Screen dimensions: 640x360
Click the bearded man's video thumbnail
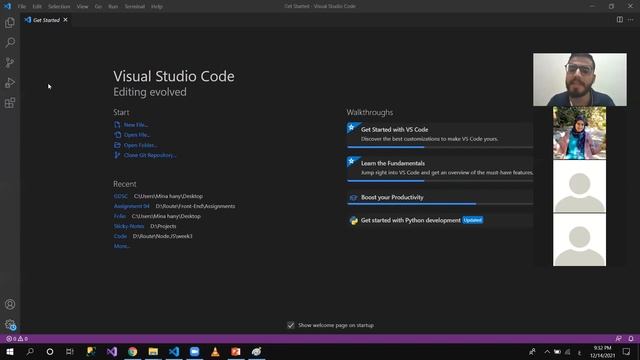point(580,80)
